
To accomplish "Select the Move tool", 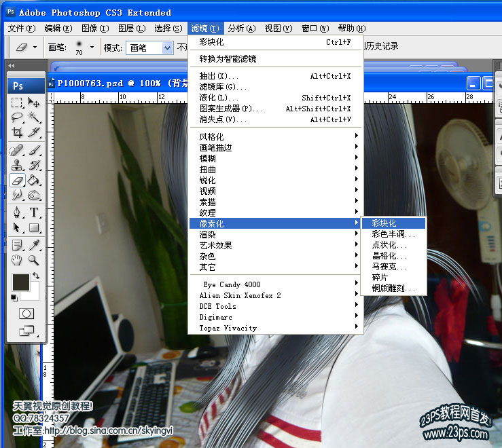I will [x=34, y=102].
